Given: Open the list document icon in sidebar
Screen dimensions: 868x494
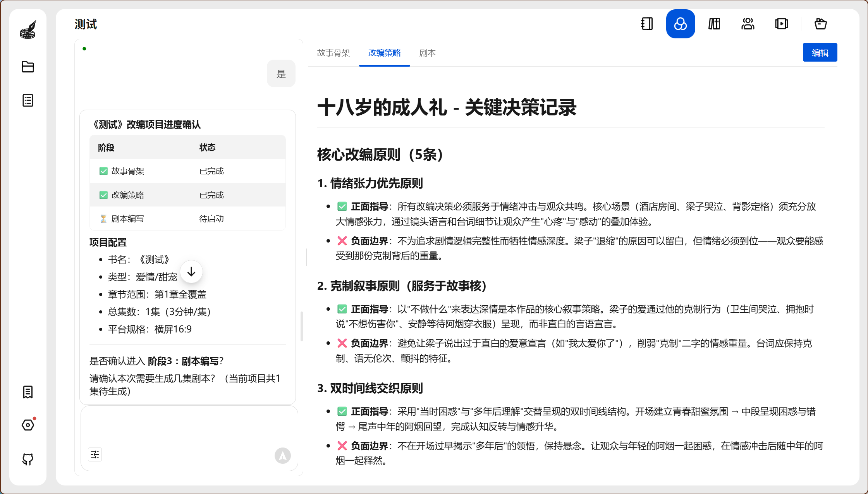Looking at the screenshot, I should (x=28, y=100).
